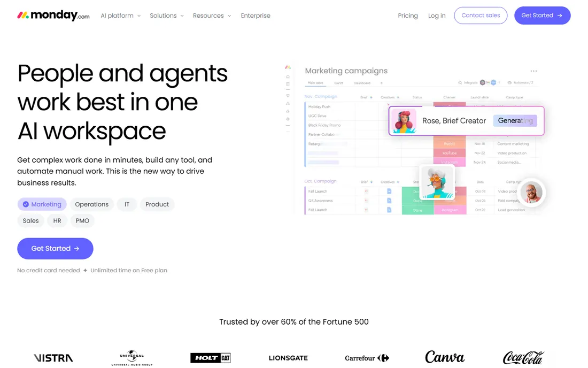Click the Holiday Push row name
The height and width of the screenshot is (368, 588).
click(319, 107)
